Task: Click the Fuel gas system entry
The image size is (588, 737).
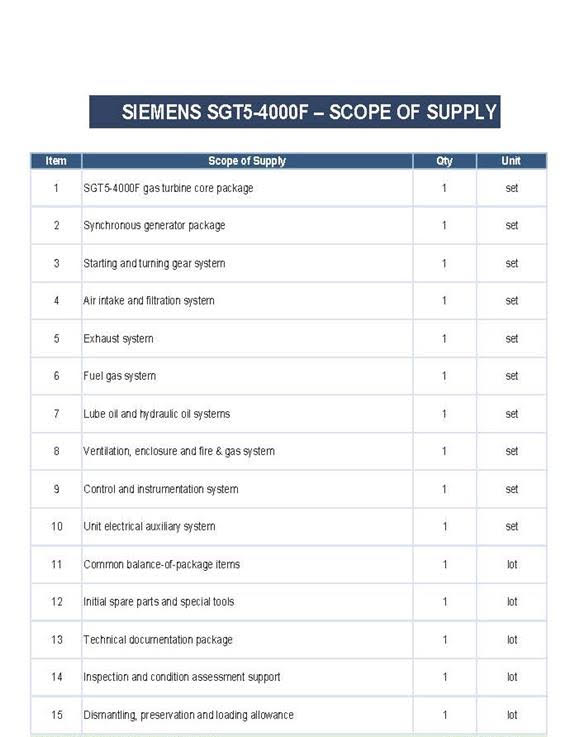Action: [x=119, y=376]
